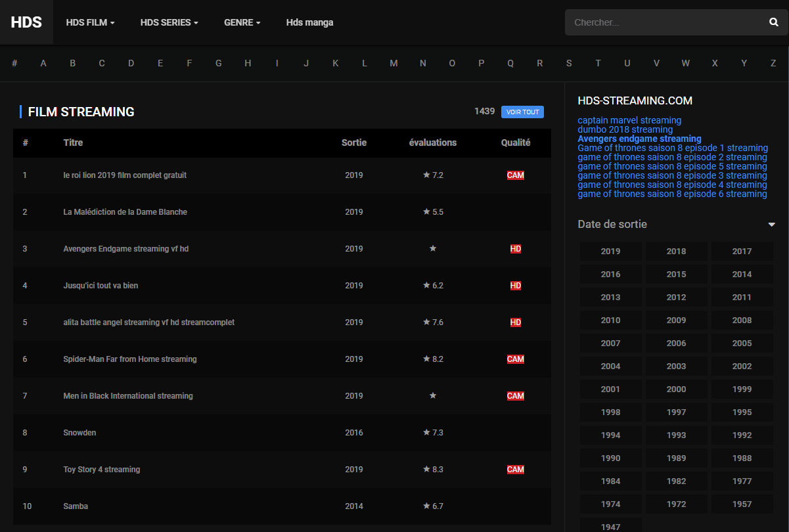Viewport: 789px width, 532px height.
Task: Select release year 2018 button
Action: pos(676,252)
